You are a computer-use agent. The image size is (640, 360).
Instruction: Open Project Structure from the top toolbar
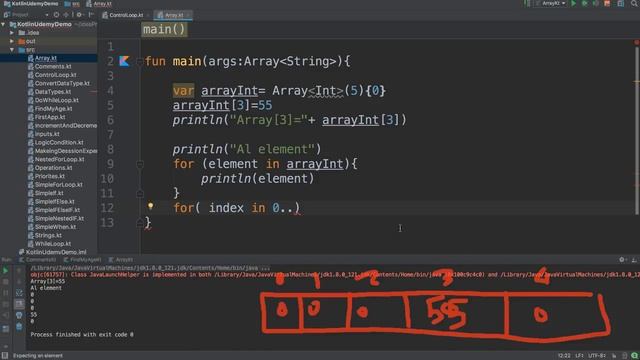click(x=621, y=3)
